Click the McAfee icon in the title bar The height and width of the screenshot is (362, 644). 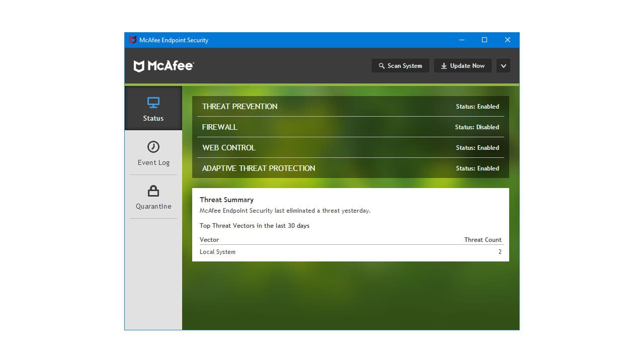pyautogui.click(x=133, y=40)
